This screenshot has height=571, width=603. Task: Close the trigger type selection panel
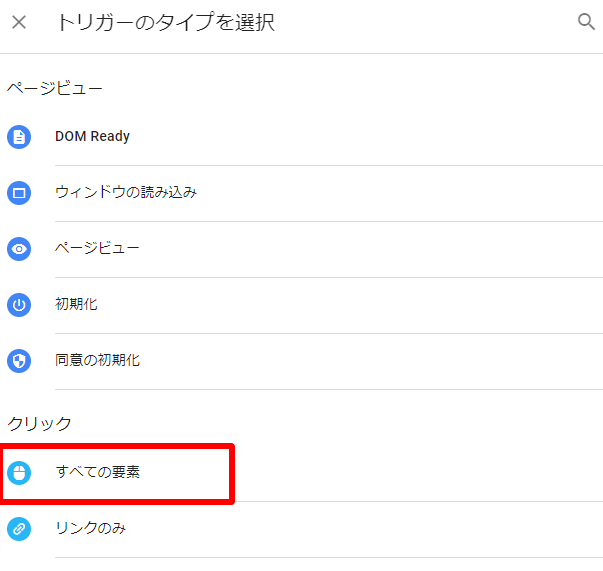click(x=19, y=23)
